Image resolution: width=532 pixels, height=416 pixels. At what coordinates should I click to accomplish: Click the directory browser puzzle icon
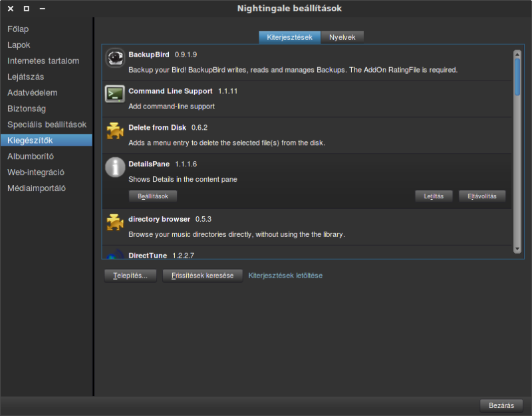pyautogui.click(x=115, y=222)
